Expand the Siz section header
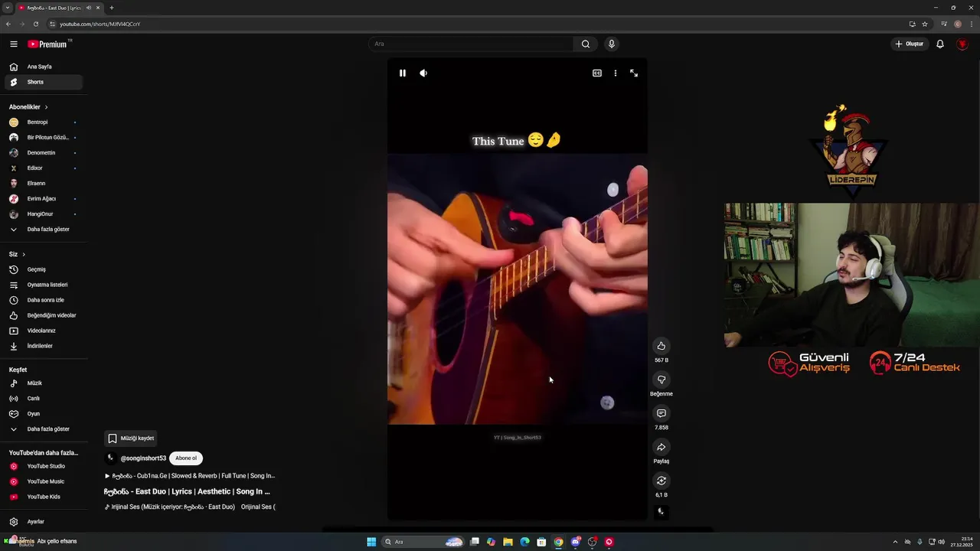980x551 pixels. point(17,254)
